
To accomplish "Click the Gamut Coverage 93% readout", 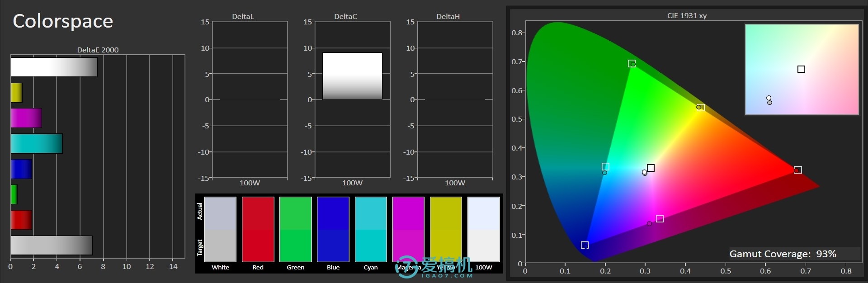I will (783, 254).
